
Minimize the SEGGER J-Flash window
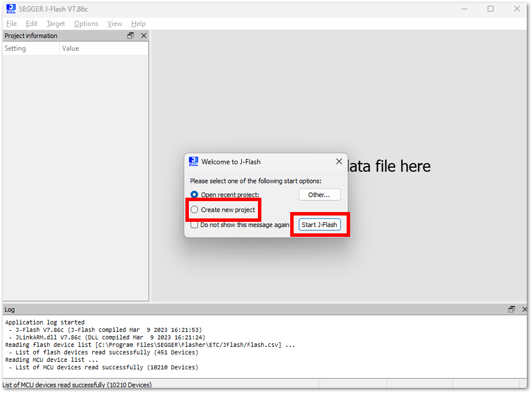point(465,9)
